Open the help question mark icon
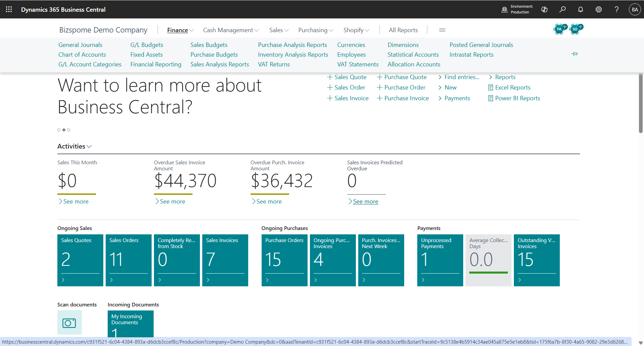 [x=616, y=9]
